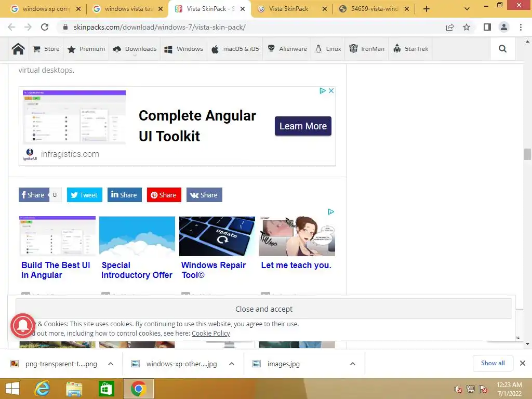Open infragistics.com advertiser link
The width and height of the screenshot is (532, 399).
coord(70,154)
